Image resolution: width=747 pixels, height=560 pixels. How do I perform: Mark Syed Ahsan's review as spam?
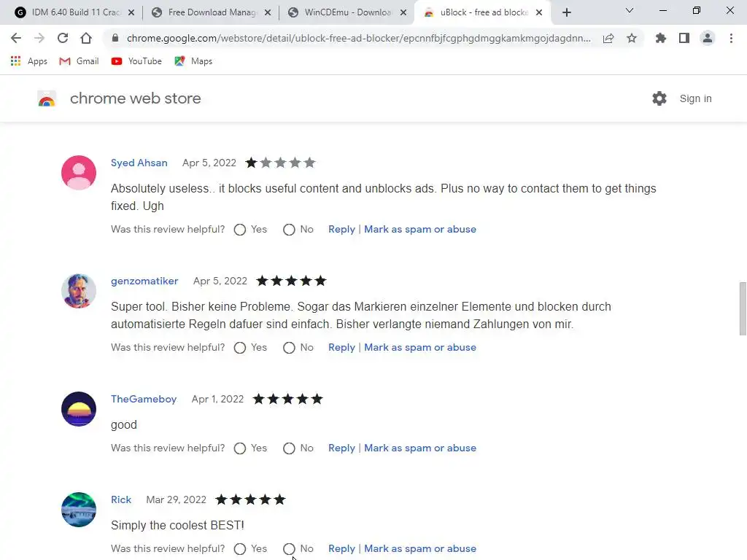(420, 229)
